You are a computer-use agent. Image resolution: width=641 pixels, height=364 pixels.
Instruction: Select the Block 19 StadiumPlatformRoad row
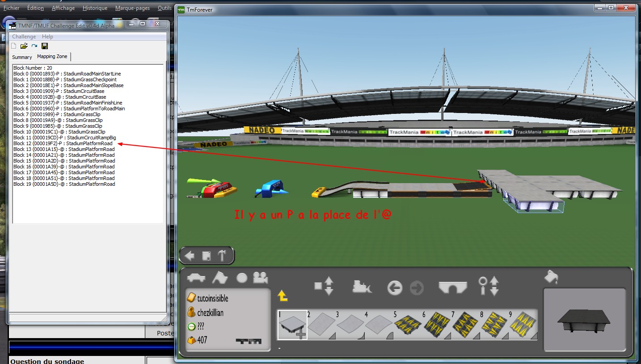(x=64, y=184)
